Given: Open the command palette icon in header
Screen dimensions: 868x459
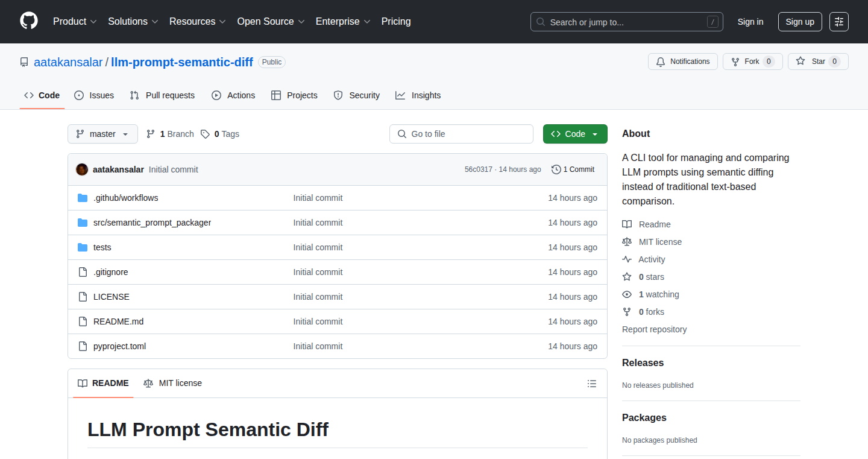Looking at the screenshot, I should 839,22.
